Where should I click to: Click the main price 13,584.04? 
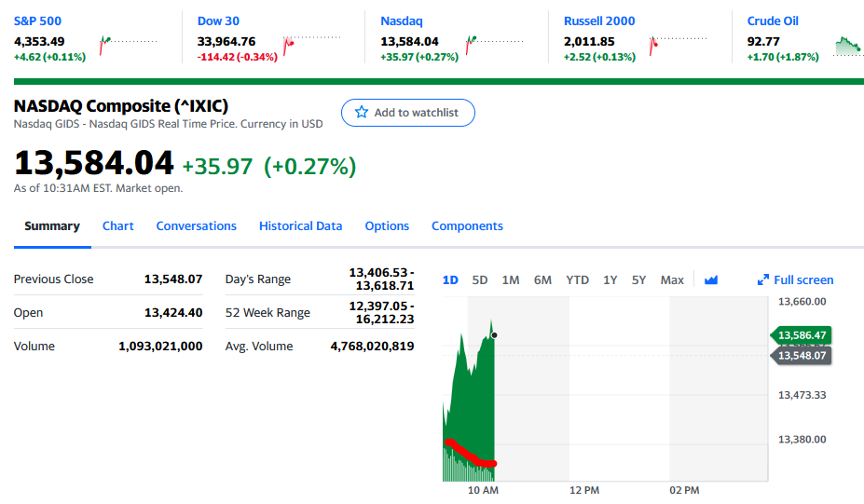click(94, 163)
